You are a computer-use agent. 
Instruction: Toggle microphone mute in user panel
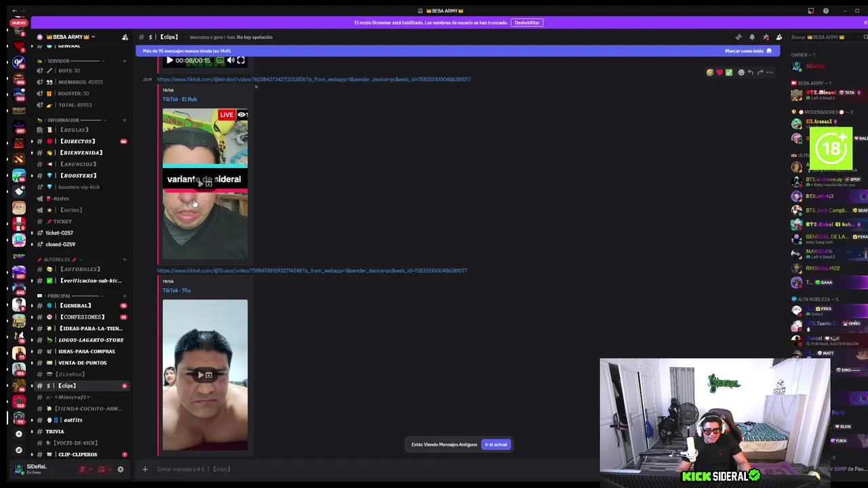83,469
